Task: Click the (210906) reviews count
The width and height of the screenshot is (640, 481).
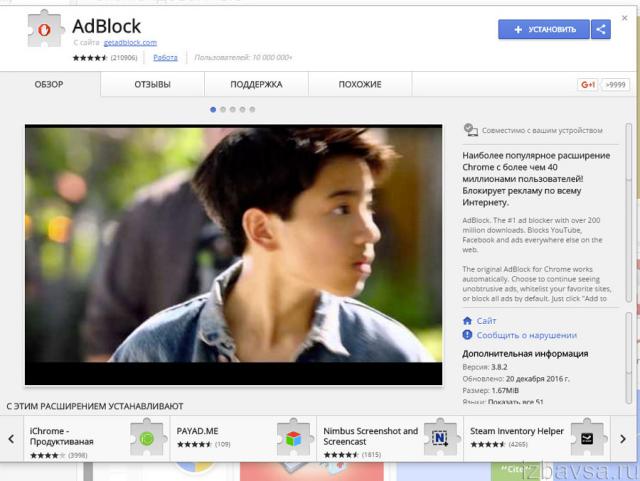Action: (124, 58)
